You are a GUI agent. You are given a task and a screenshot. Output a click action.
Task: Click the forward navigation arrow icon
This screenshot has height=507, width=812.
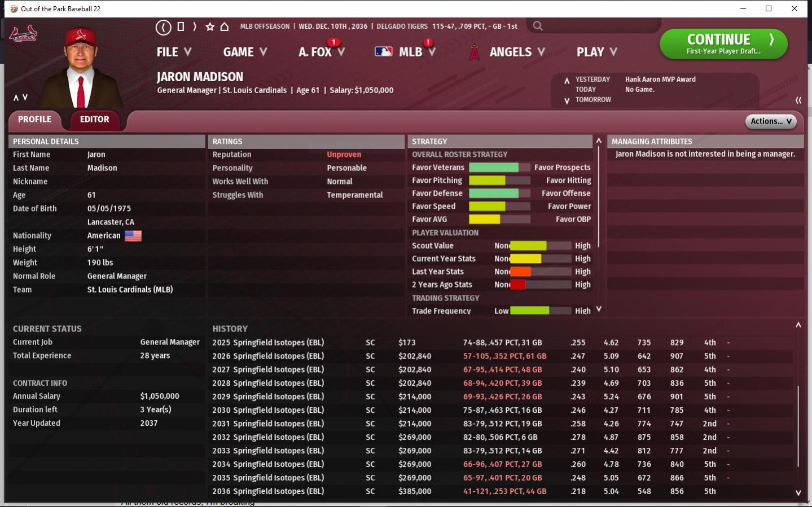coord(195,27)
